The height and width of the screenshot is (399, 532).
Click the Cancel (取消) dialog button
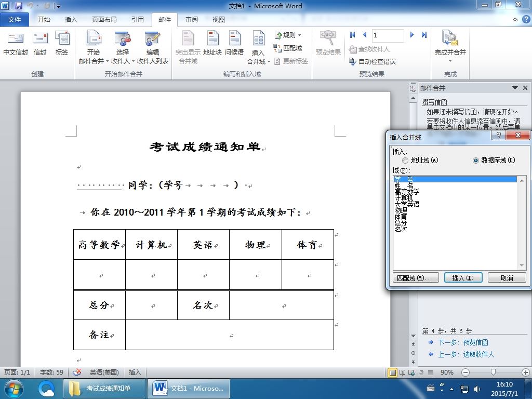coord(507,277)
